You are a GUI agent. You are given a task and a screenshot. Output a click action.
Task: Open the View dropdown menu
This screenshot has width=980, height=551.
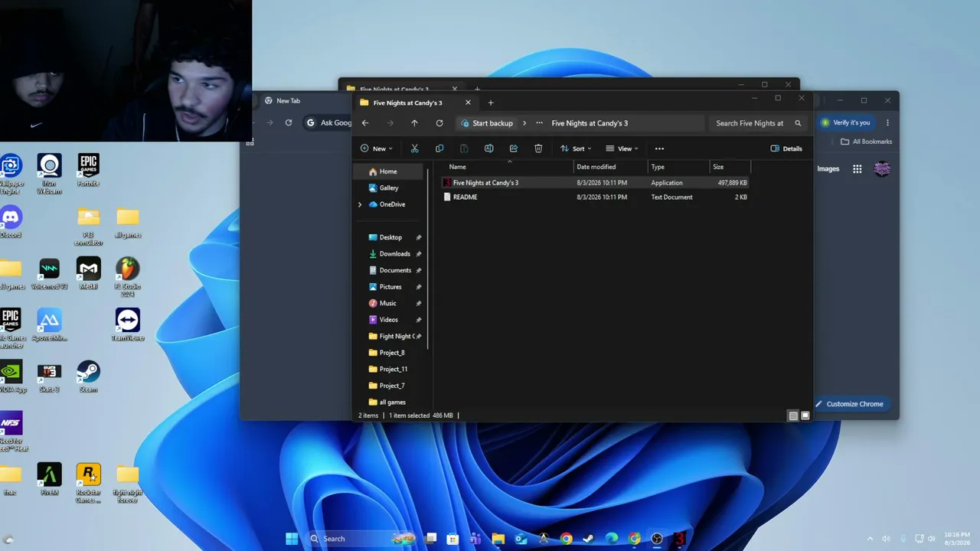click(622, 148)
